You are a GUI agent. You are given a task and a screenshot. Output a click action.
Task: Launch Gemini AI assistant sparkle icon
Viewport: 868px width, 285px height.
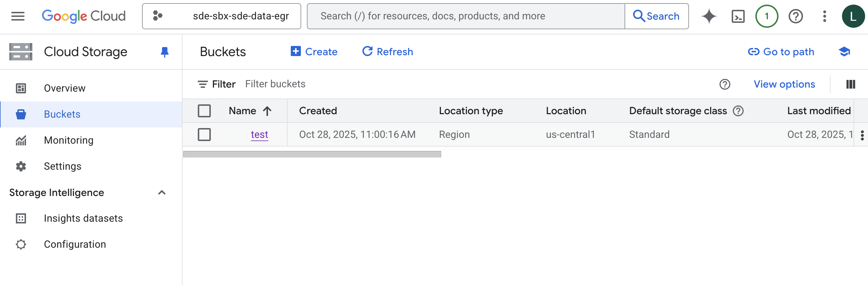(709, 16)
